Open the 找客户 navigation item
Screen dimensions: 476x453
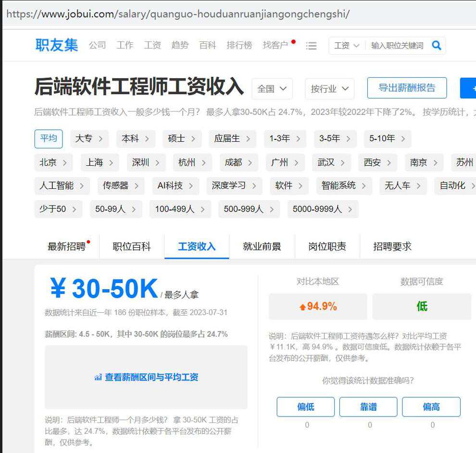coord(276,45)
